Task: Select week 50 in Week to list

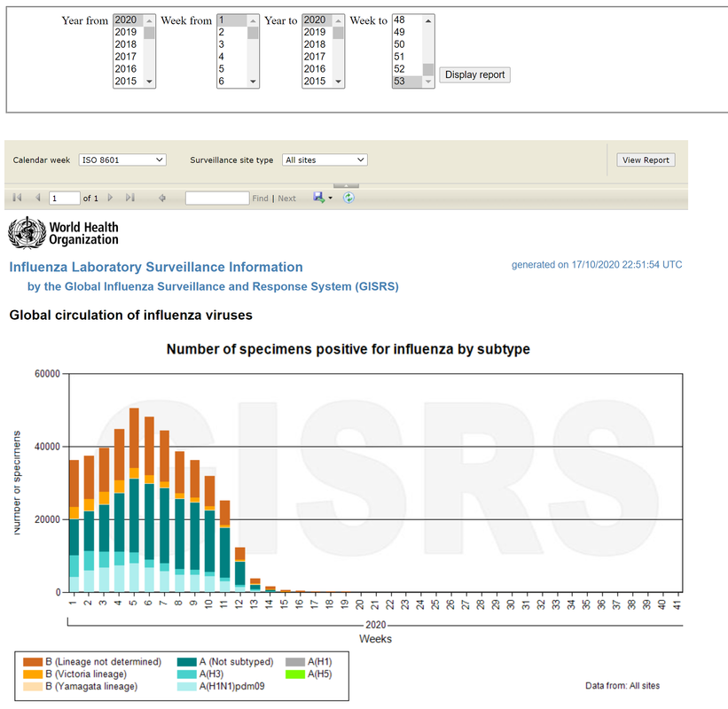Action: click(x=408, y=44)
